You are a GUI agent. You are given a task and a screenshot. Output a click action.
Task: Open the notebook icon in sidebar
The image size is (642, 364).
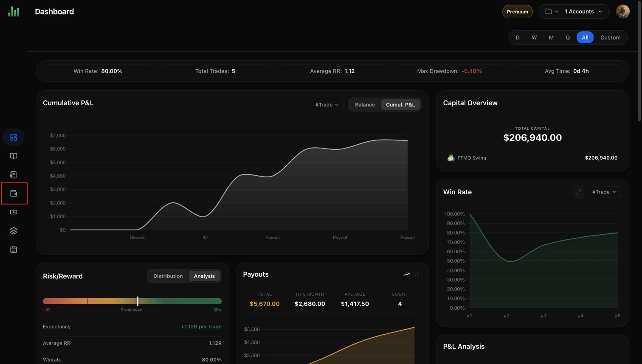tap(14, 175)
